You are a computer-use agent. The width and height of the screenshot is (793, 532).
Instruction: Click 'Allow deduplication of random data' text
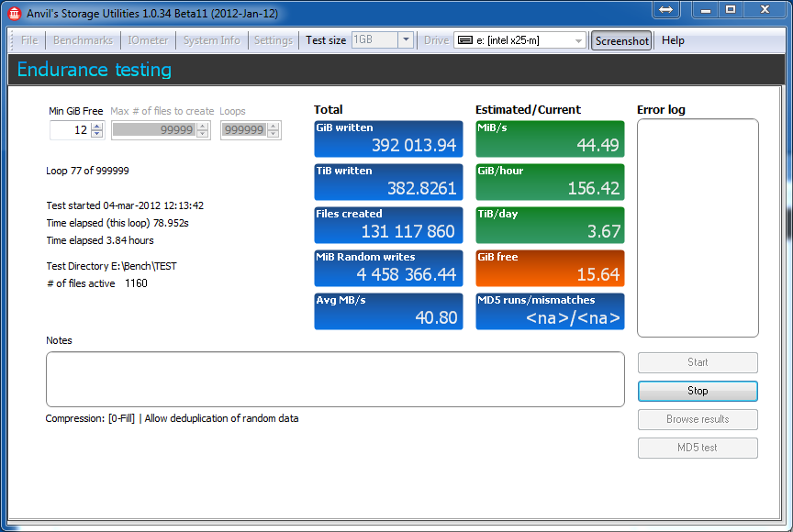pos(221,418)
